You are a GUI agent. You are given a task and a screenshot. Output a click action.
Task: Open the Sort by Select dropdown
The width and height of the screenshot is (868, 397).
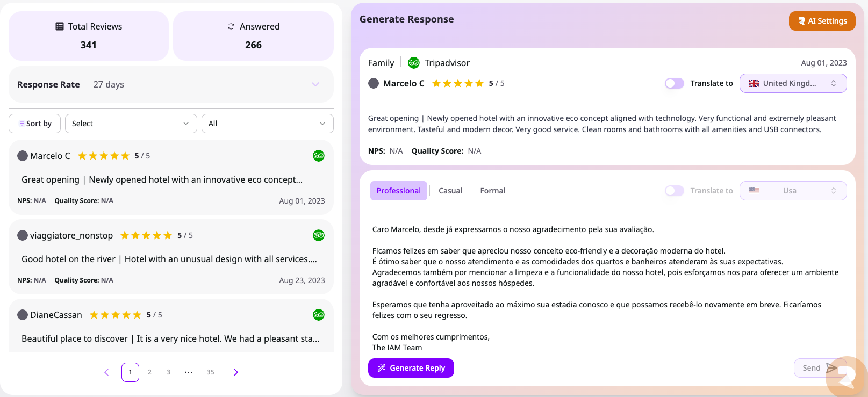point(131,124)
